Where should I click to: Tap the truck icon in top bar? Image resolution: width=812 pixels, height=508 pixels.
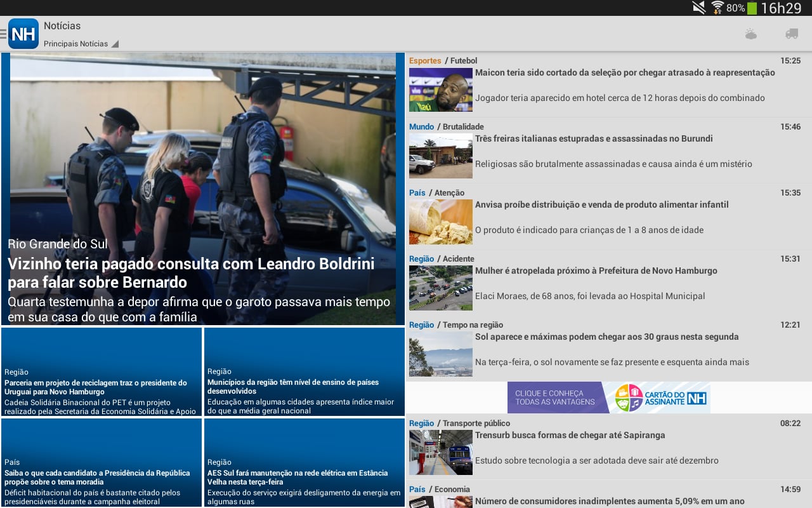[x=792, y=34]
